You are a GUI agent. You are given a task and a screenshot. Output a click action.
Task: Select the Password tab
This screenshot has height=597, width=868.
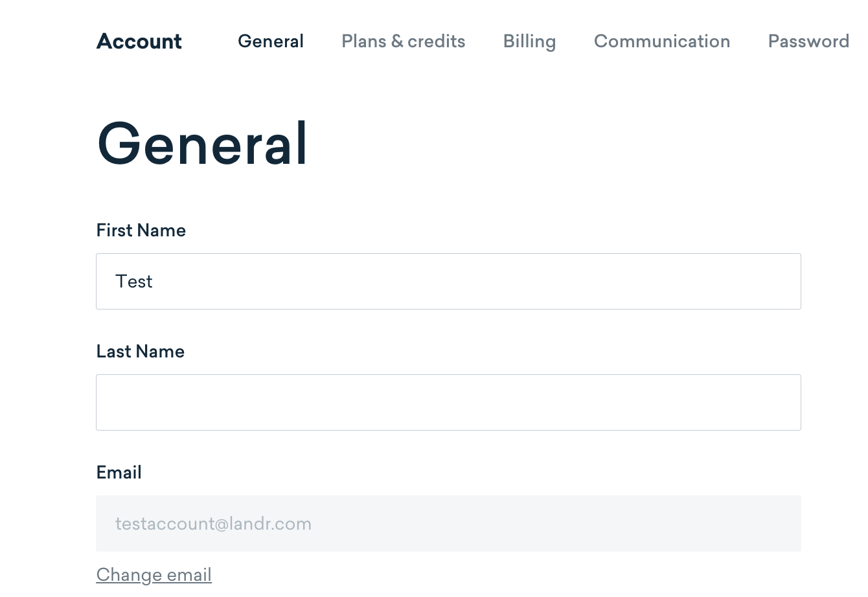click(808, 41)
